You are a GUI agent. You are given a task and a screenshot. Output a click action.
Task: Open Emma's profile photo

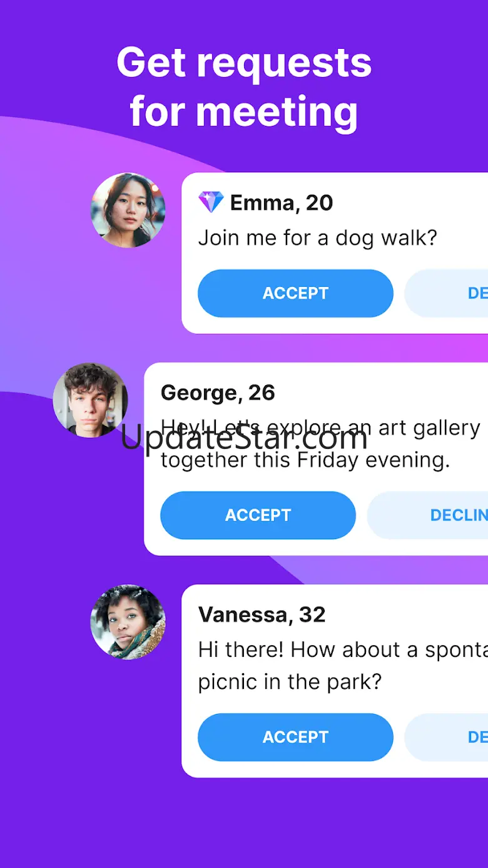(128, 210)
